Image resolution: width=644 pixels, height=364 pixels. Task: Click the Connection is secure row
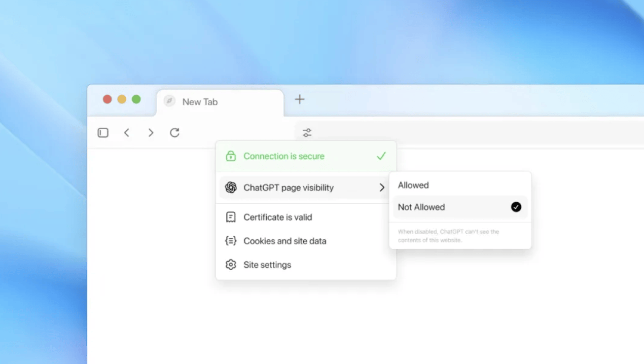pos(284,156)
